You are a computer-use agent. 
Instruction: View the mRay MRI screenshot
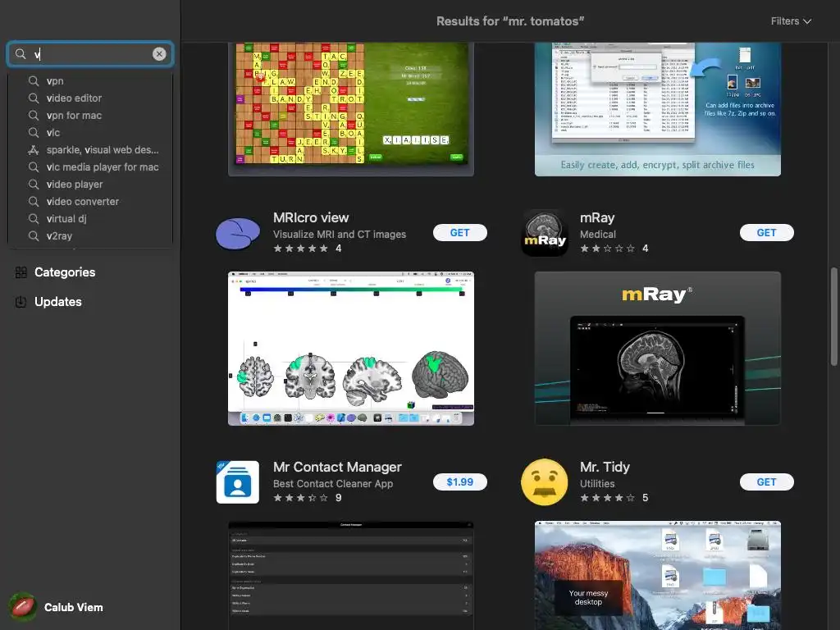[x=657, y=348]
